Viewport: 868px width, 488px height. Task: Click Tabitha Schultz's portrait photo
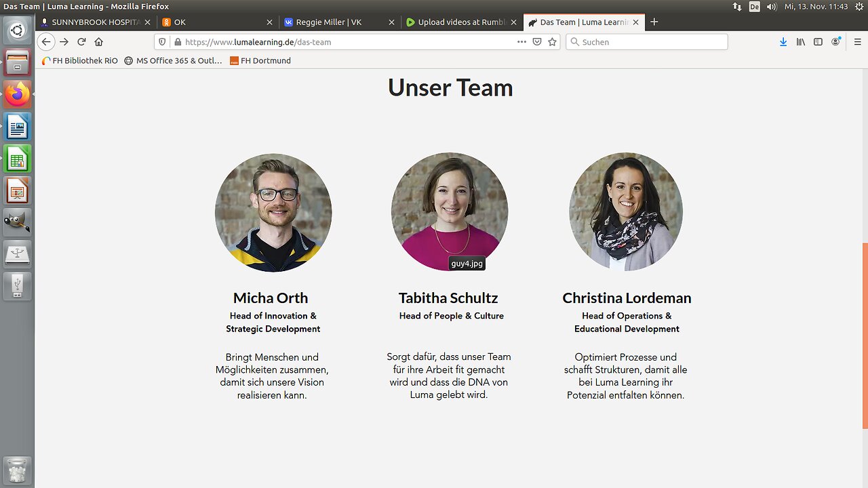click(x=450, y=211)
